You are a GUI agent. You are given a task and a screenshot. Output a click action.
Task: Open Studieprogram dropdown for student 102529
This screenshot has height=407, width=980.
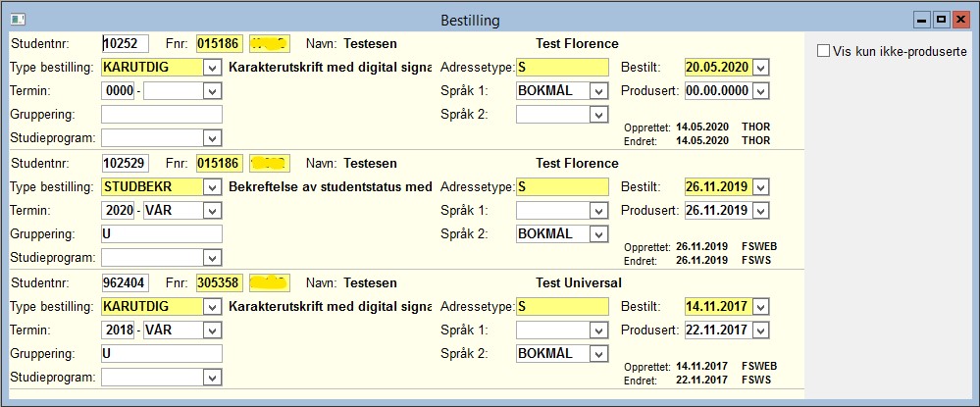point(213,258)
